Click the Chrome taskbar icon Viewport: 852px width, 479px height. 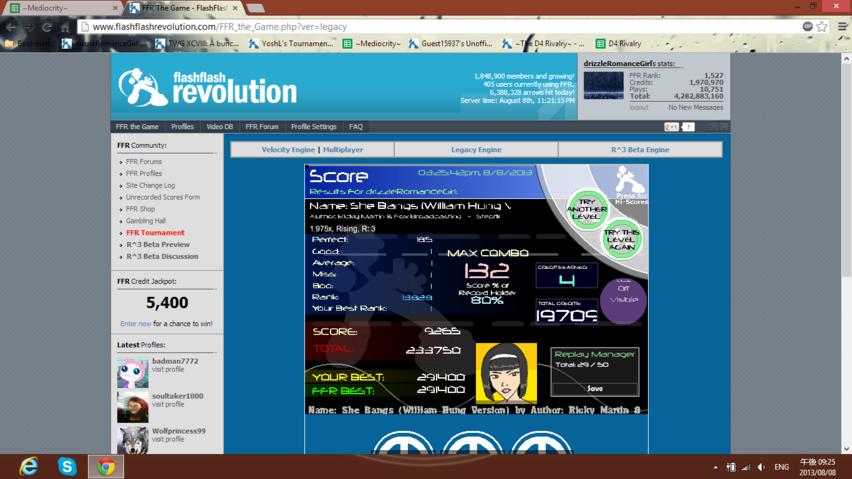tap(106, 467)
